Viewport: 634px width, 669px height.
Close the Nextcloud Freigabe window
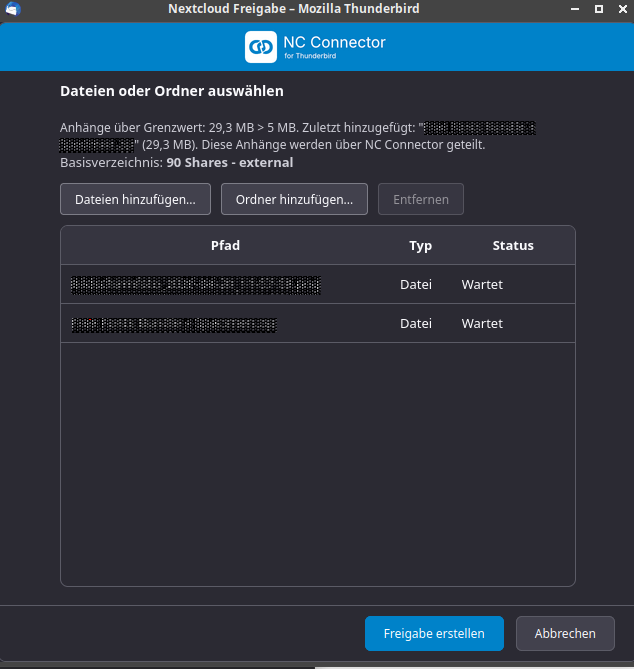tap(623, 9)
